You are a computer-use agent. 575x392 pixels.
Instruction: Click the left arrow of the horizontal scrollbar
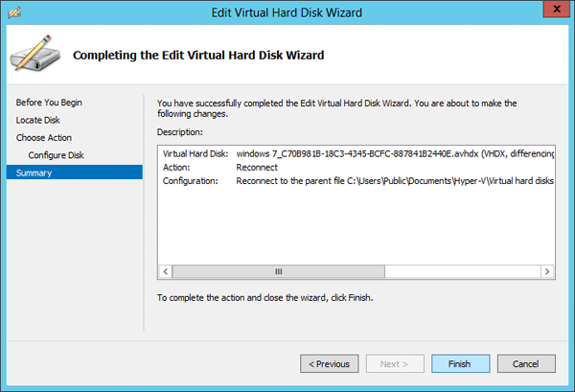(x=167, y=272)
